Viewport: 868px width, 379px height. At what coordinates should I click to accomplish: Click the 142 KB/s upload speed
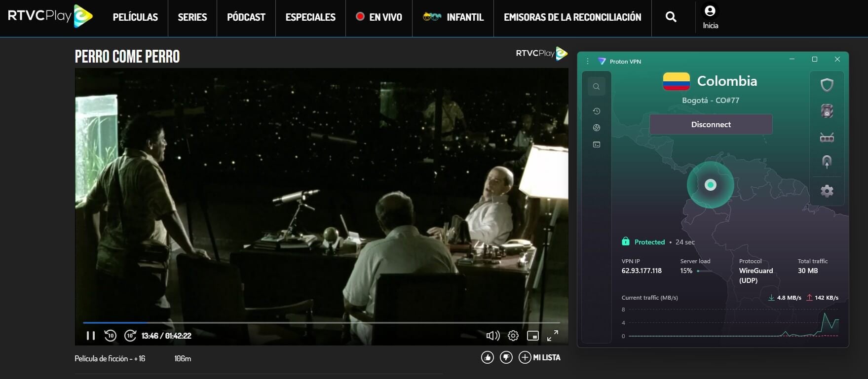(x=826, y=298)
